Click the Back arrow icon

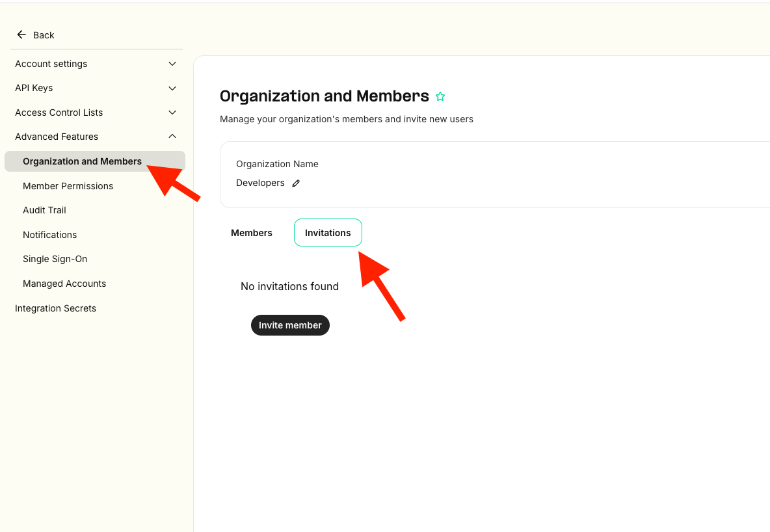pyautogui.click(x=21, y=34)
